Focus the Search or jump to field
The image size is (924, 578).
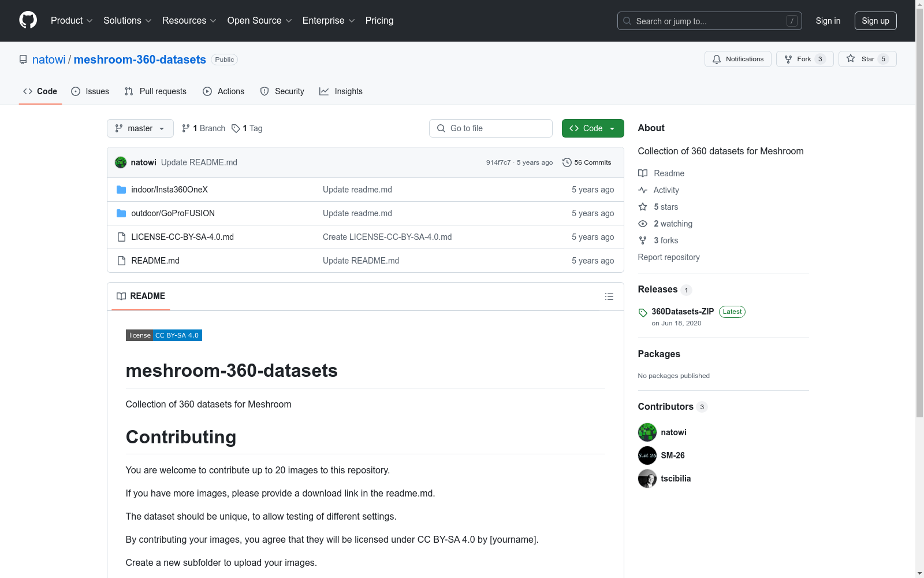coord(709,21)
